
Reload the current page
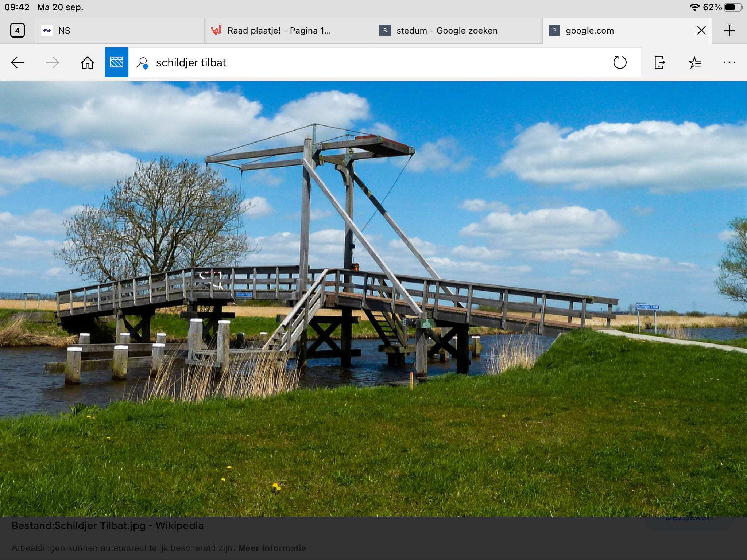pyautogui.click(x=620, y=62)
